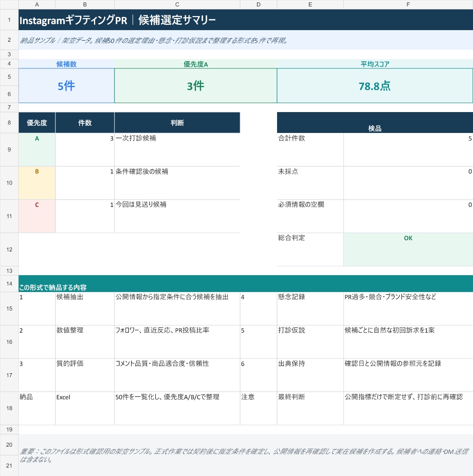Click the 検品 header cell
Viewport: 473px width, 476px height.
(375, 123)
